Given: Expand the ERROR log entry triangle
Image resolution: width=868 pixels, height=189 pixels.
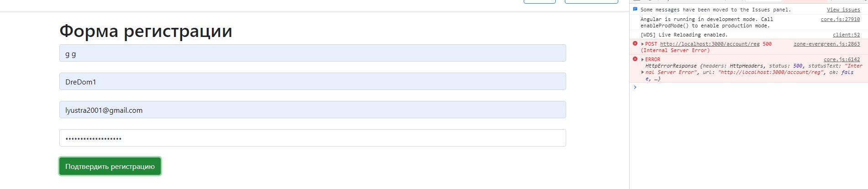Looking at the screenshot, I should [642, 60].
